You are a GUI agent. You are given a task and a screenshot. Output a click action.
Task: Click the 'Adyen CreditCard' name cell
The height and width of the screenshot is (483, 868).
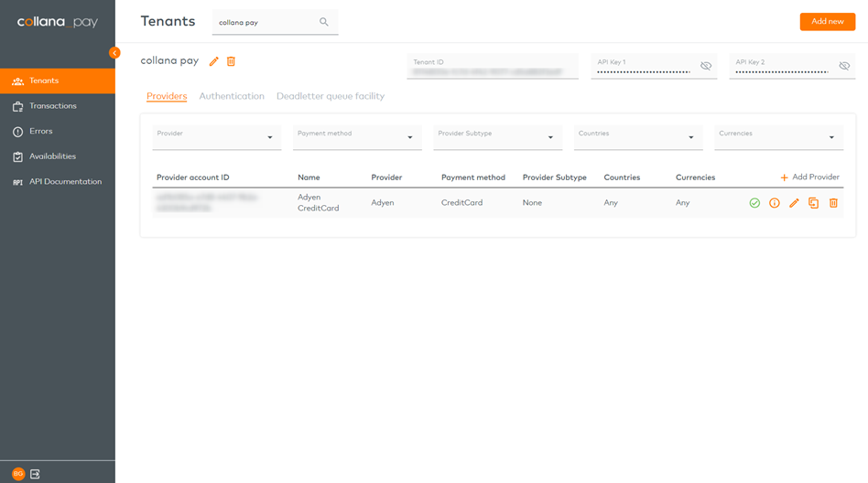pos(319,202)
